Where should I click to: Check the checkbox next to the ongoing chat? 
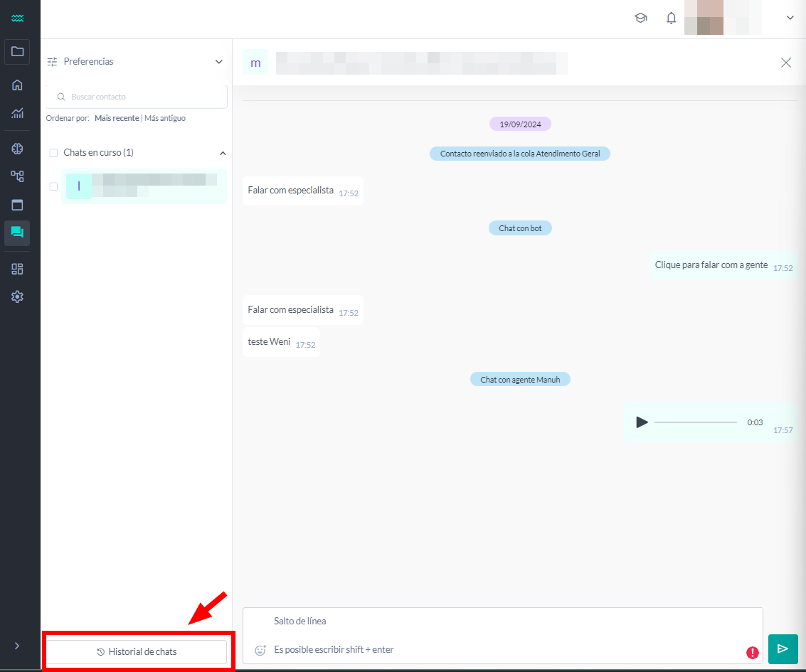pyautogui.click(x=53, y=186)
